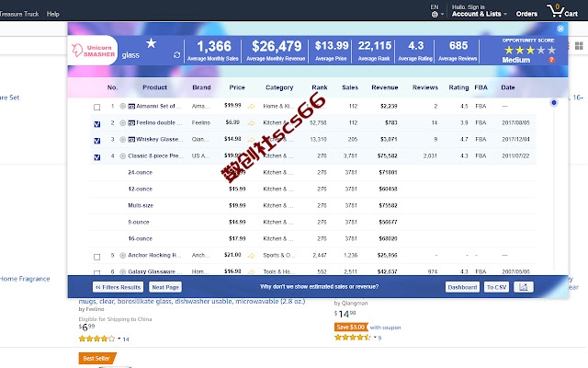The width and height of the screenshot is (588, 368).
Task: Click the Filters Results button
Action: click(119, 287)
